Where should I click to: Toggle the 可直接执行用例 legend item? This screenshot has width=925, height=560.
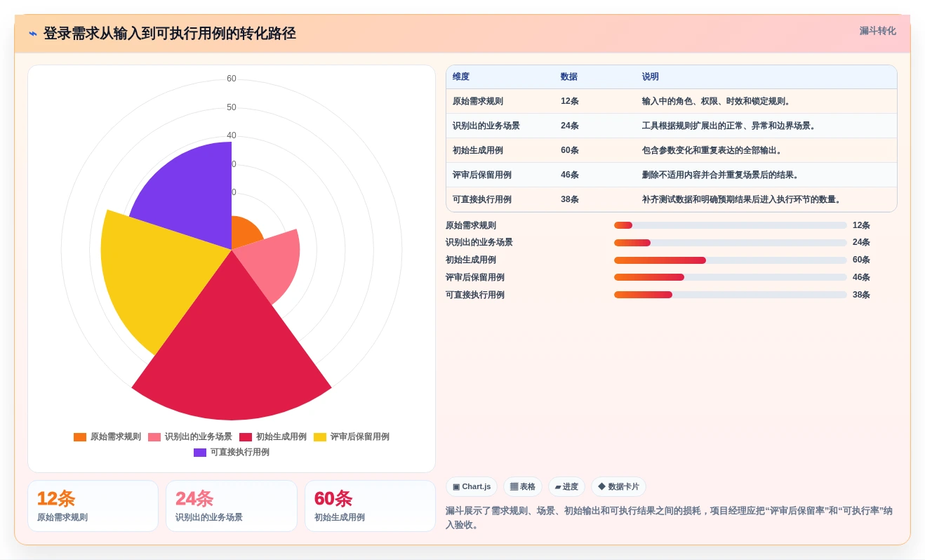point(232,452)
